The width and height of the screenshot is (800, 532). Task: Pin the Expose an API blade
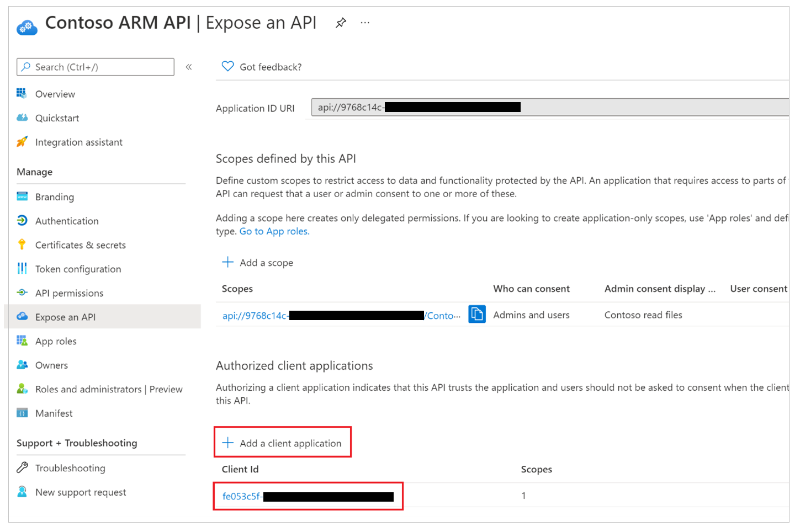coord(341,23)
